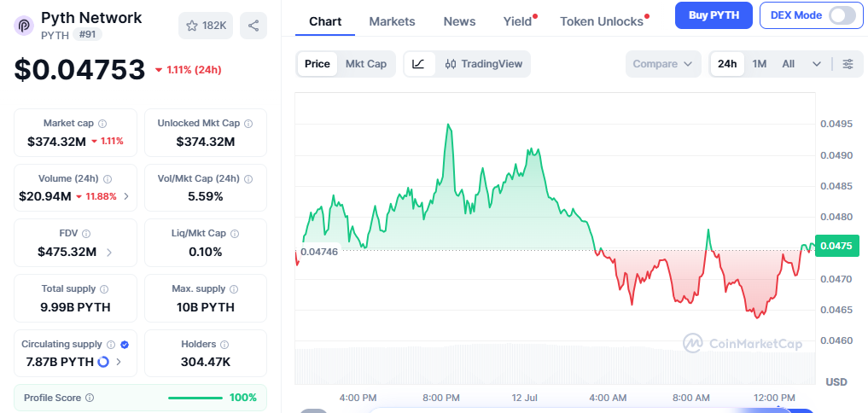
Task: Expand Volume (24h) details chevron
Action: pos(127,196)
